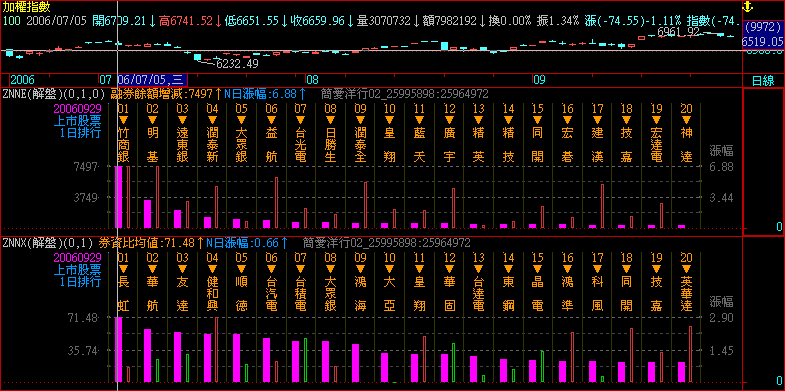
Task: Click orange arrow above 台達電 column
Action: 479,269
